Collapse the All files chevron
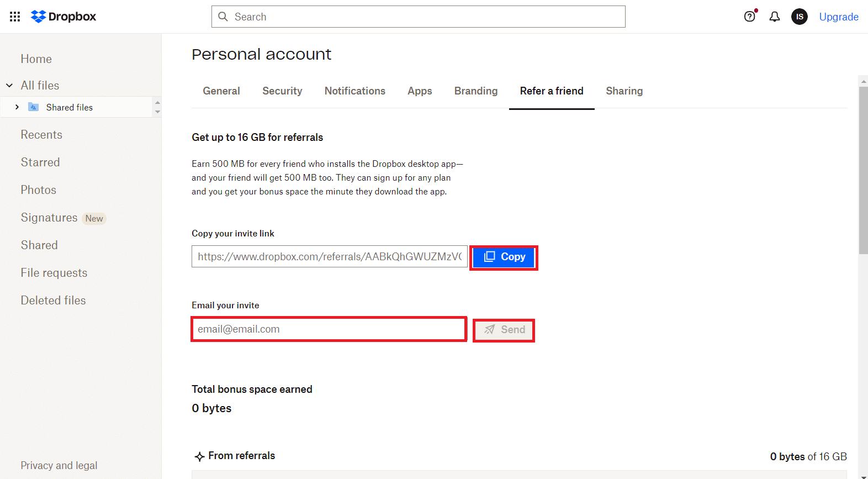 click(9, 86)
